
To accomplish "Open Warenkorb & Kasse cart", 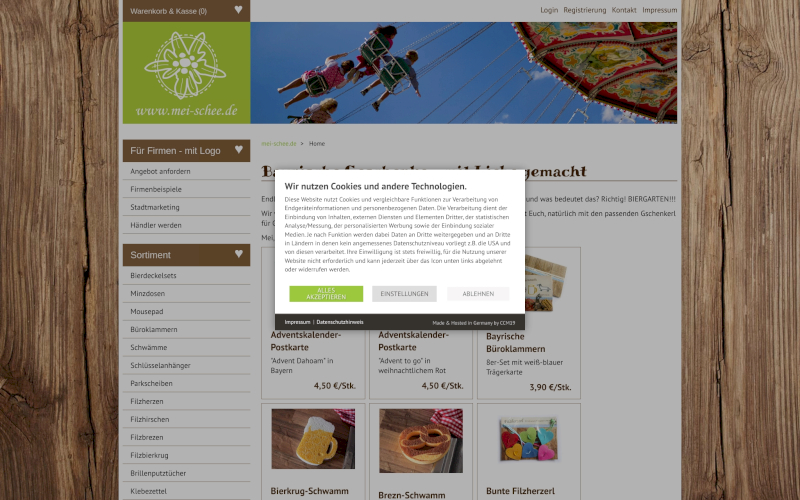I will point(168,11).
